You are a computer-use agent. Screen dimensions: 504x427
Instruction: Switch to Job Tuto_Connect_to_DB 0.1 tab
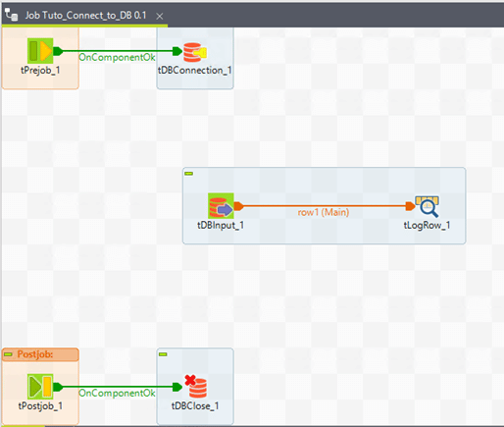point(85,16)
